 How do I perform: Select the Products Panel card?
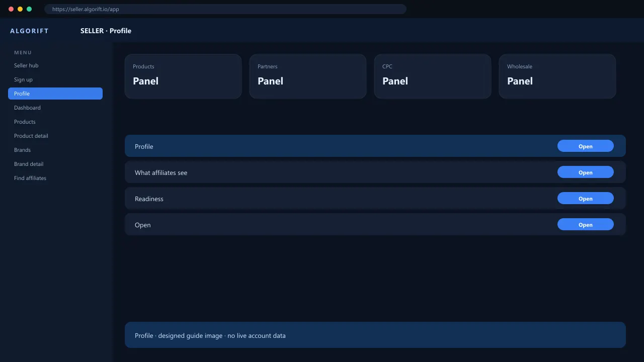pyautogui.click(x=183, y=76)
